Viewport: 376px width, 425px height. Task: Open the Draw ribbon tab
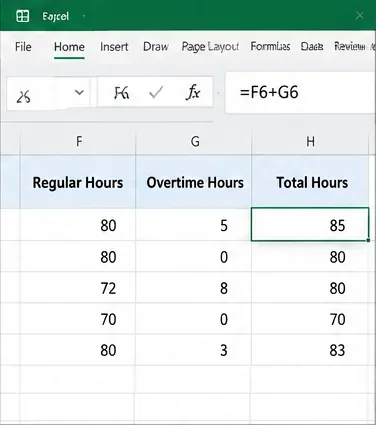156,47
